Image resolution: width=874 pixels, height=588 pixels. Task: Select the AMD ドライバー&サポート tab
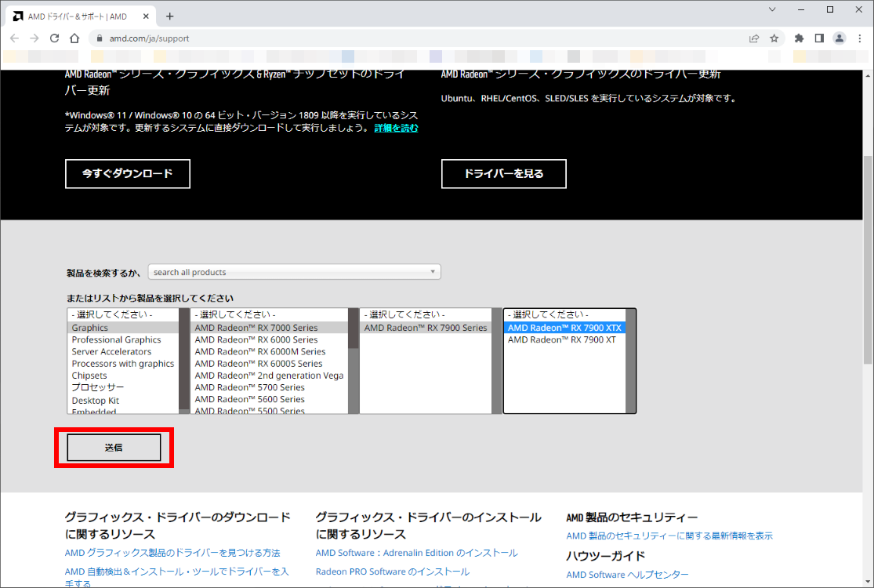tap(81, 16)
